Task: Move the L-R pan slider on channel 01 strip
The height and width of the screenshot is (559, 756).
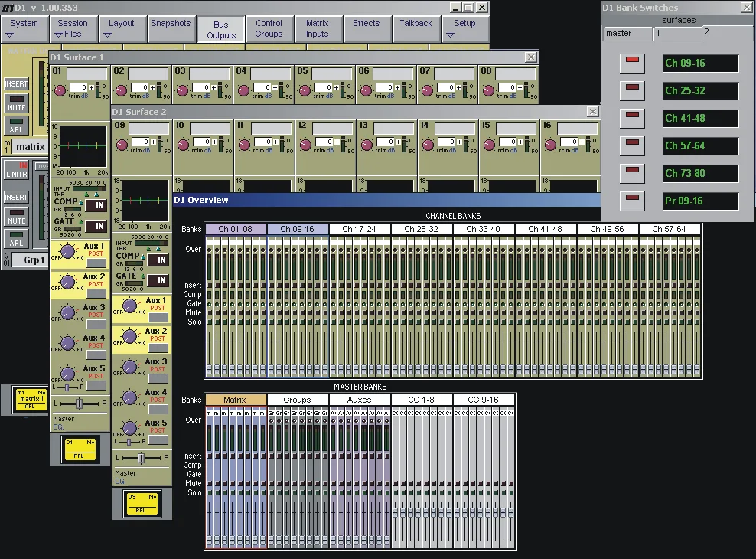Action: pyautogui.click(x=80, y=404)
